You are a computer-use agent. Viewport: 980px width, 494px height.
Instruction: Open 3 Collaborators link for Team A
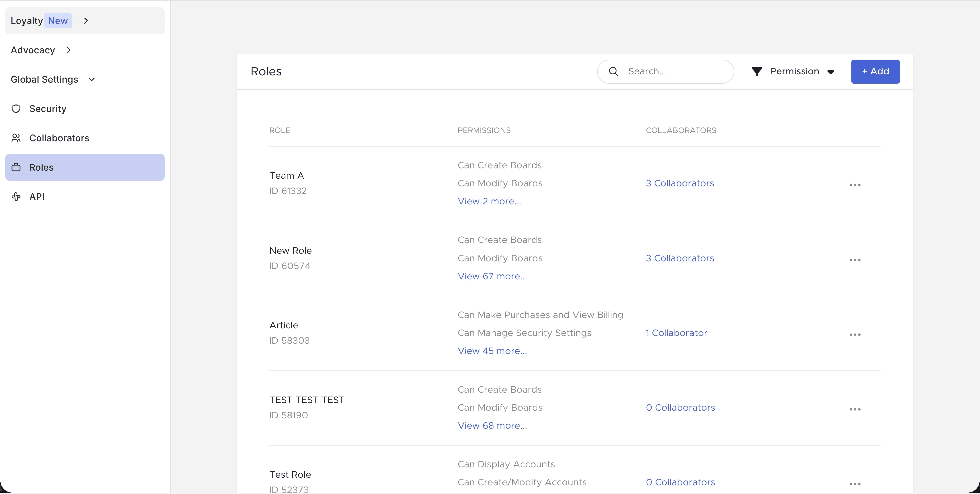tap(680, 183)
